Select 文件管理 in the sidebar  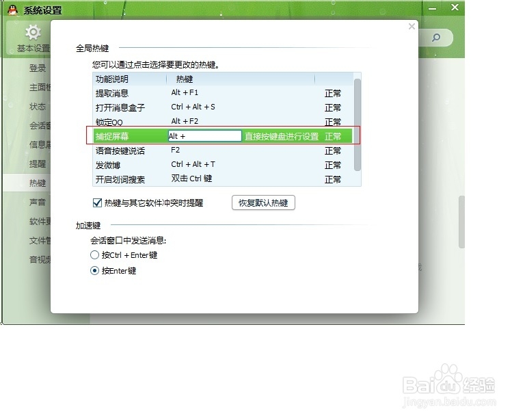point(40,241)
